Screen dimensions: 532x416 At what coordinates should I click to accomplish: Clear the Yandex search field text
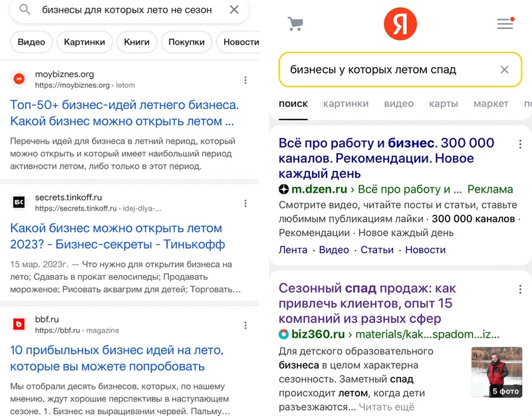coord(504,70)
